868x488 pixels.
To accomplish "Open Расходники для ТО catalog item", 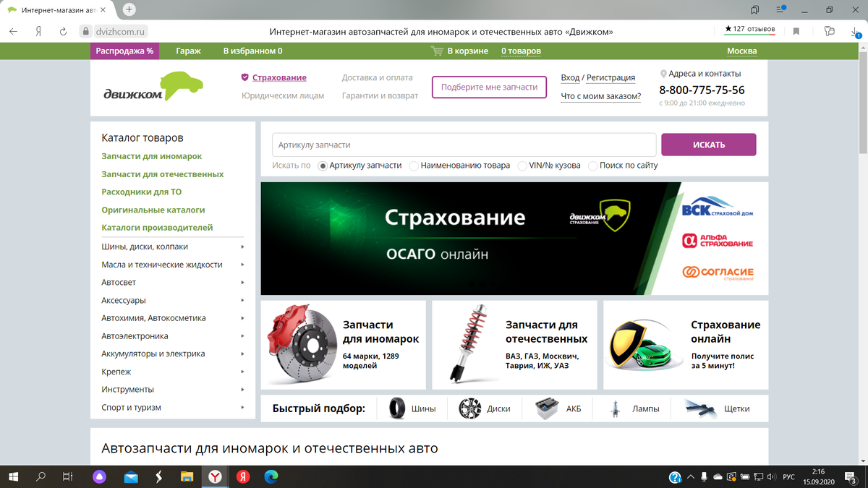I will click(142, 192).
